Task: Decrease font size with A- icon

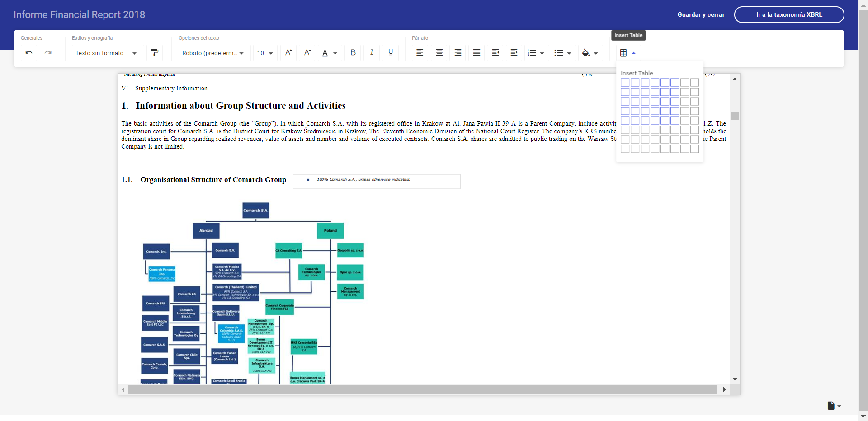Action: pos(307,53)
